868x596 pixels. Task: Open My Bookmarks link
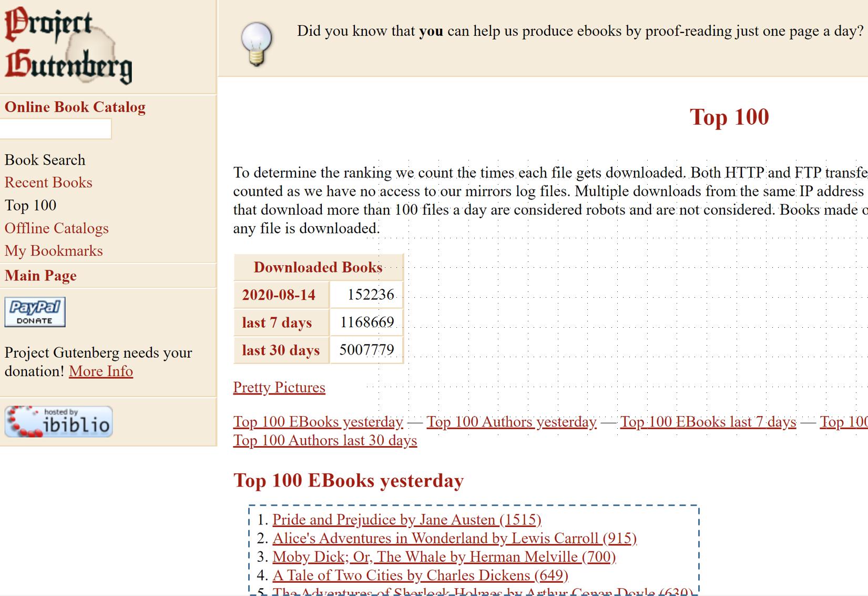tap(54, 251)
